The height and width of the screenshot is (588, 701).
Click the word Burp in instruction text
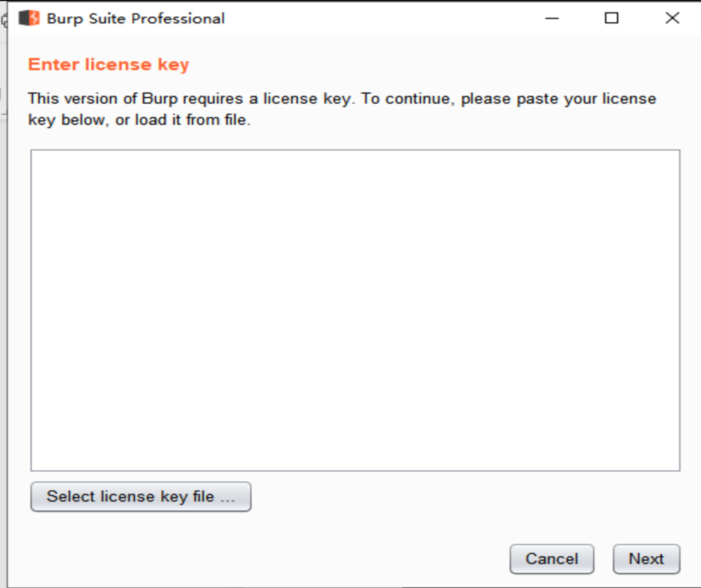click(160, 99)
